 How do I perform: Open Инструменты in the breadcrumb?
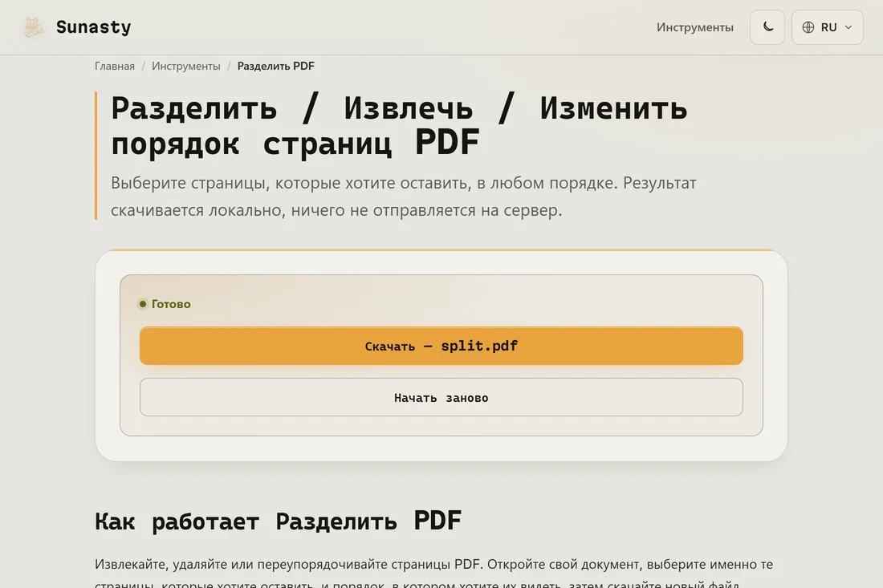point(186,66)
